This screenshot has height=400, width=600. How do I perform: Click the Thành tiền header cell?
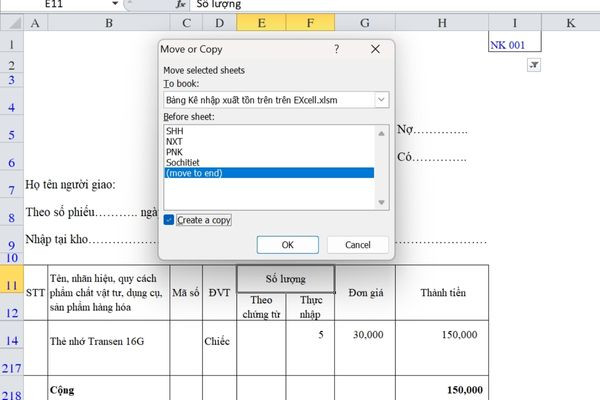click(442, 293)
